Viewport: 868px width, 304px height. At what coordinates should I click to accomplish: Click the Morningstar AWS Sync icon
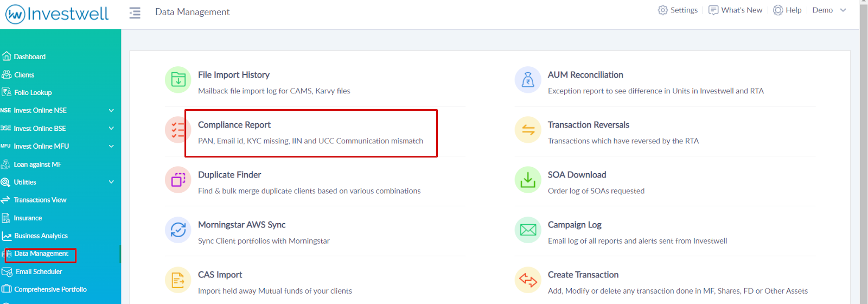click(x=178, y=230)
